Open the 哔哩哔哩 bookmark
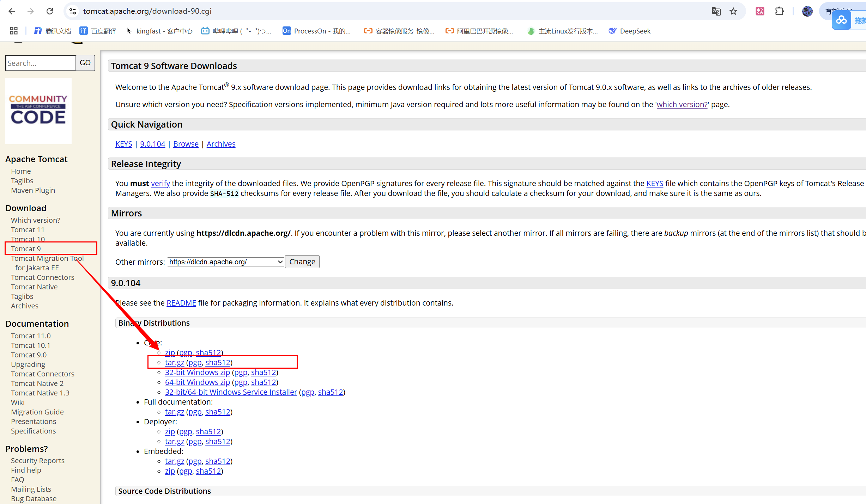 click(x=236, y=31)
